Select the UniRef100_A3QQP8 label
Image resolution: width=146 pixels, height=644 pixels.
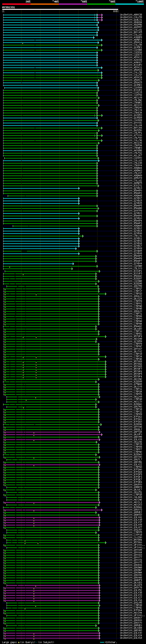(x=131, y=37)
